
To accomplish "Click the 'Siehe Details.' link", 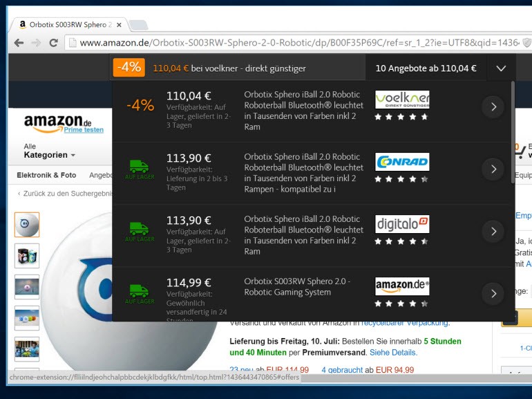I will (393, 353).
